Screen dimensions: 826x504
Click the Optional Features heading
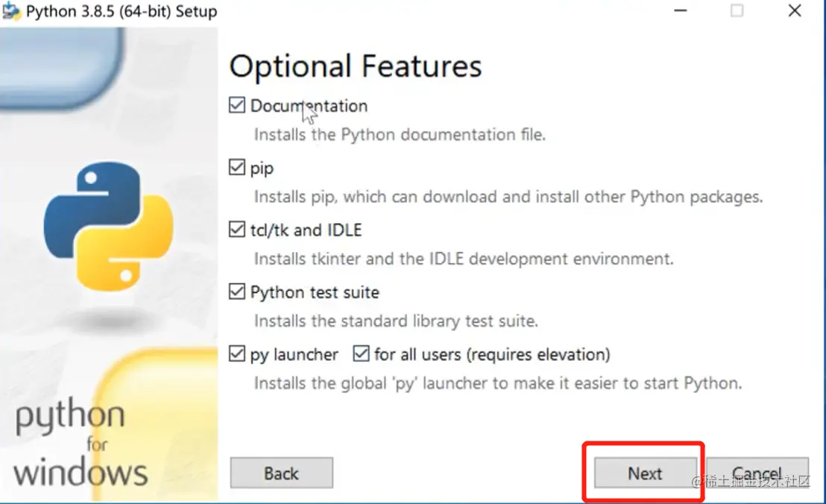(x=356, y=66)
